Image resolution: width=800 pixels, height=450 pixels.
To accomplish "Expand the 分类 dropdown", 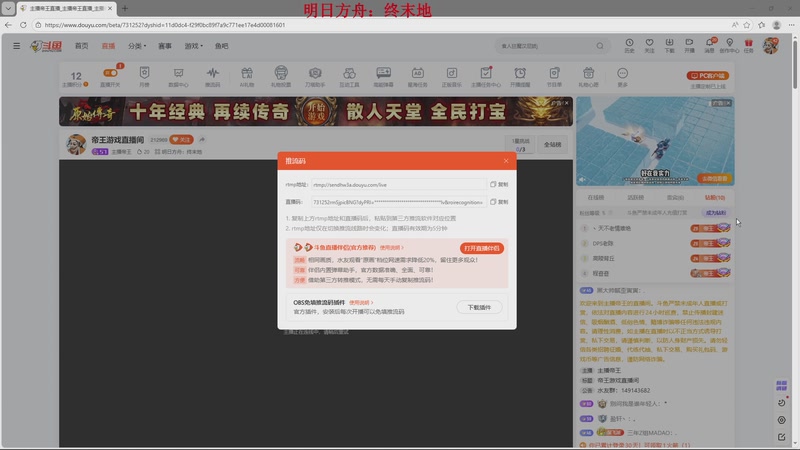I will 137,46.
